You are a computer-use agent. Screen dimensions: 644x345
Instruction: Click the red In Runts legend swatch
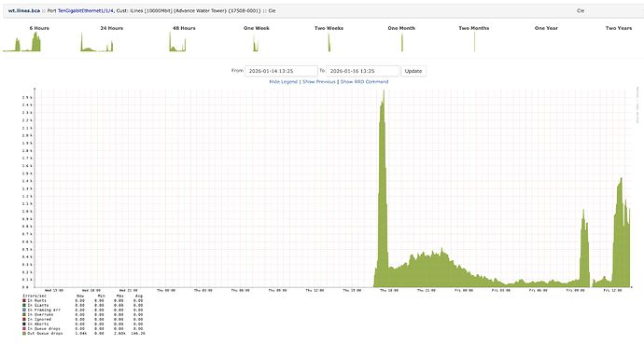pyautogui.click(x=24, y=300)
